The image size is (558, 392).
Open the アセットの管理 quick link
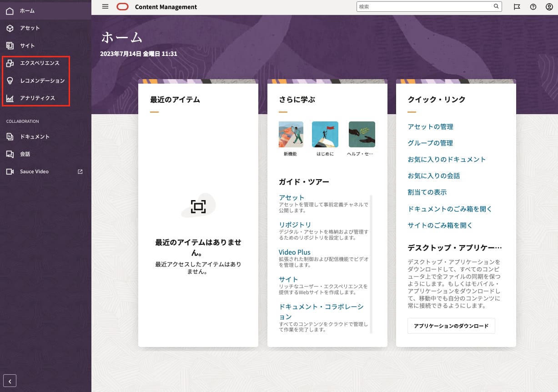[430, 127]
